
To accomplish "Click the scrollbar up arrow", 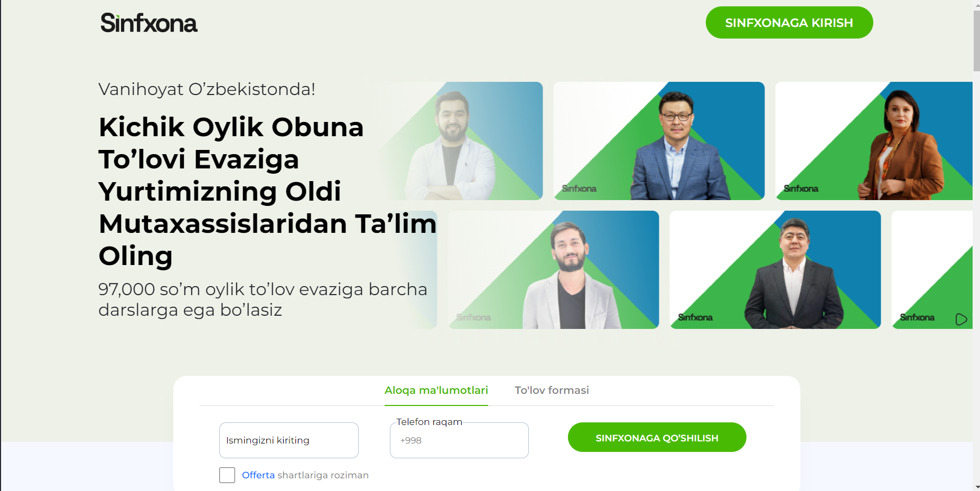I will coord(976,4).
